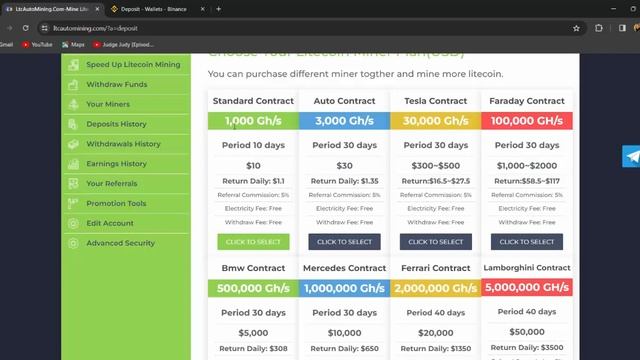Click the forward navigation arrow
The height and width of the screenshot is (360, 640).
[x=9, y=28]
